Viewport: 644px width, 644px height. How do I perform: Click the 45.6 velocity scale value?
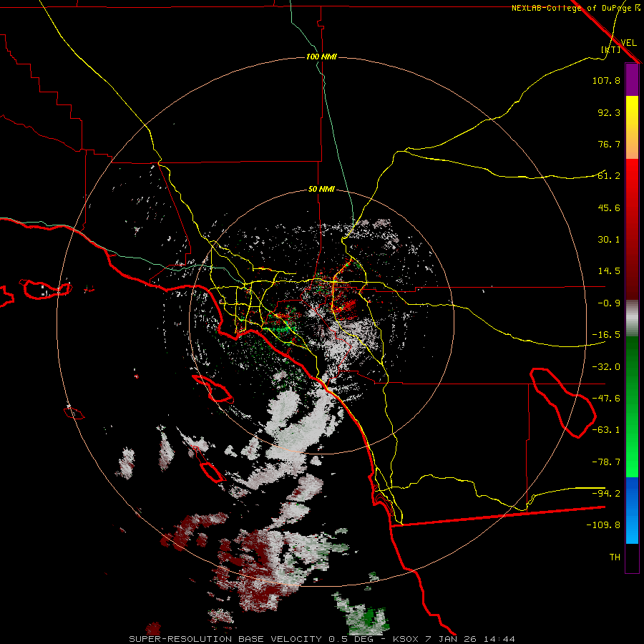pyautogui.click(x=609, y=208)
